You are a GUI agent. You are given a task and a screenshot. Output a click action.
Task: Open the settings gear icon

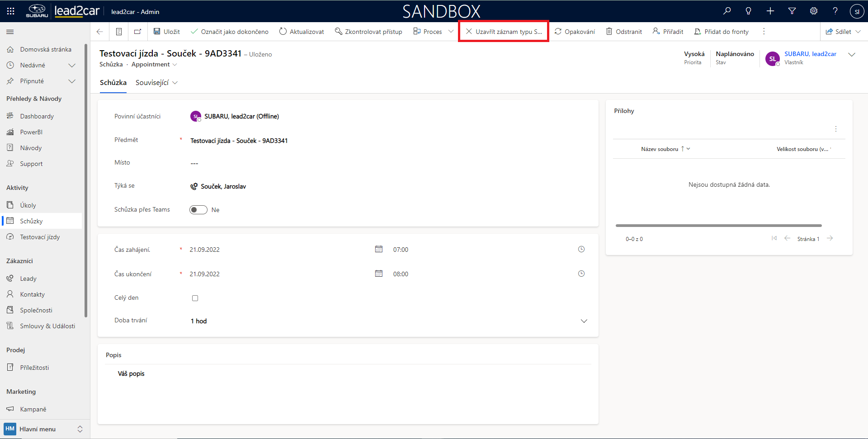click(x=814, y=11)
